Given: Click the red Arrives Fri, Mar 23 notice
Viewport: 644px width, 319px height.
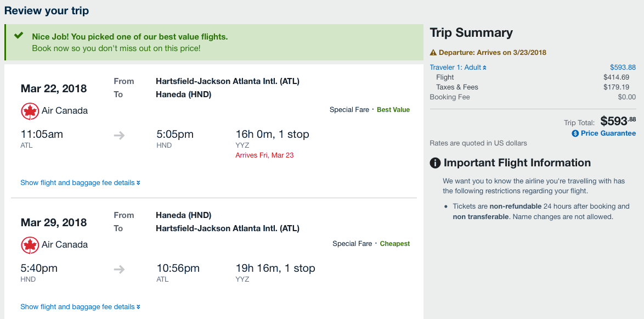Looking at the screenshot, I should tap(264, 155).
